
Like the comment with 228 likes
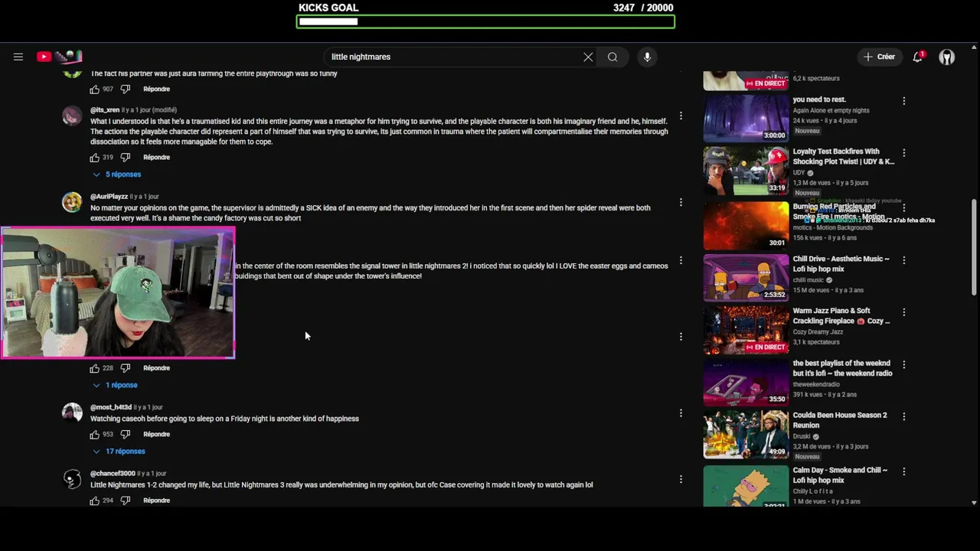coord(95,368)
